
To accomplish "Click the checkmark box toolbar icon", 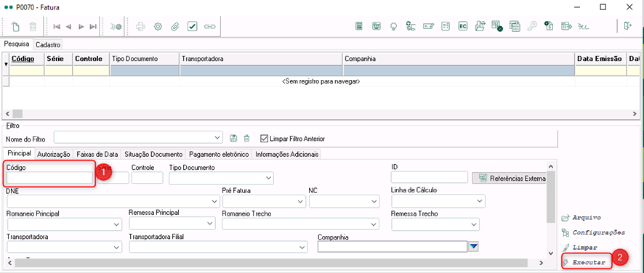I will coord(192,27).
